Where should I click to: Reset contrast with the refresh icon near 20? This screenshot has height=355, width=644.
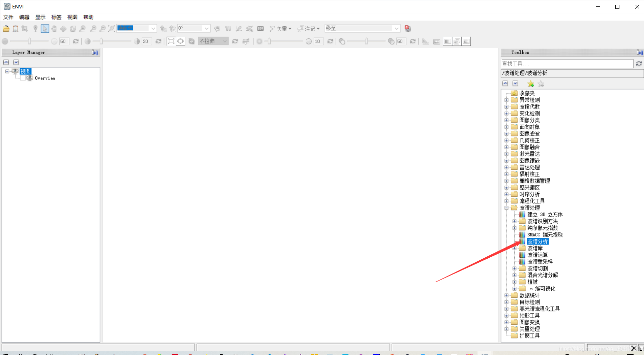tap(158, 41)
